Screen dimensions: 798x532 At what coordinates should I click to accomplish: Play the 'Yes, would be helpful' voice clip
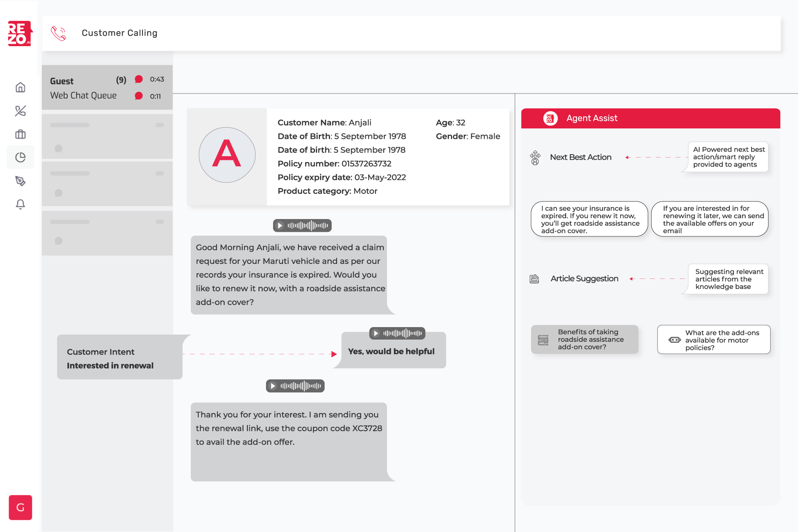coord(376,333)
